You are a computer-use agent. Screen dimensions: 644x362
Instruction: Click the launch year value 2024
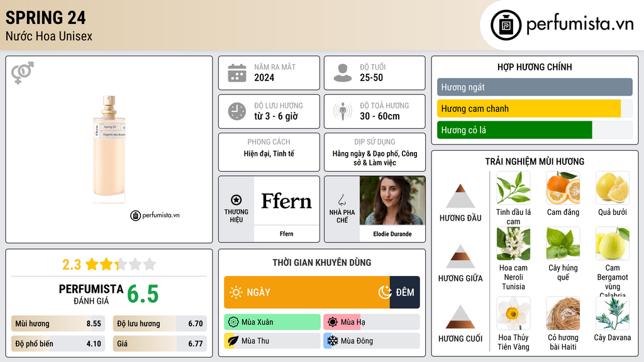coord(264,77)
